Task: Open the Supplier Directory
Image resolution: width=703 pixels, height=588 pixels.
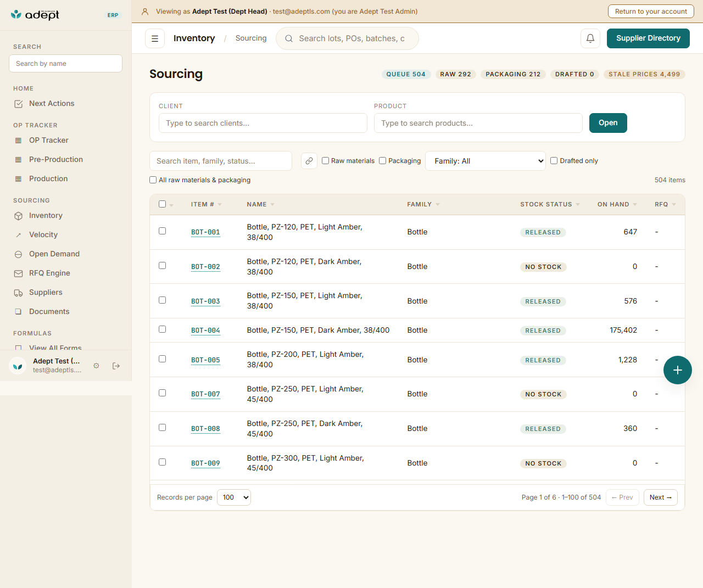Action: pyautogui.click(x=648, y=38)
